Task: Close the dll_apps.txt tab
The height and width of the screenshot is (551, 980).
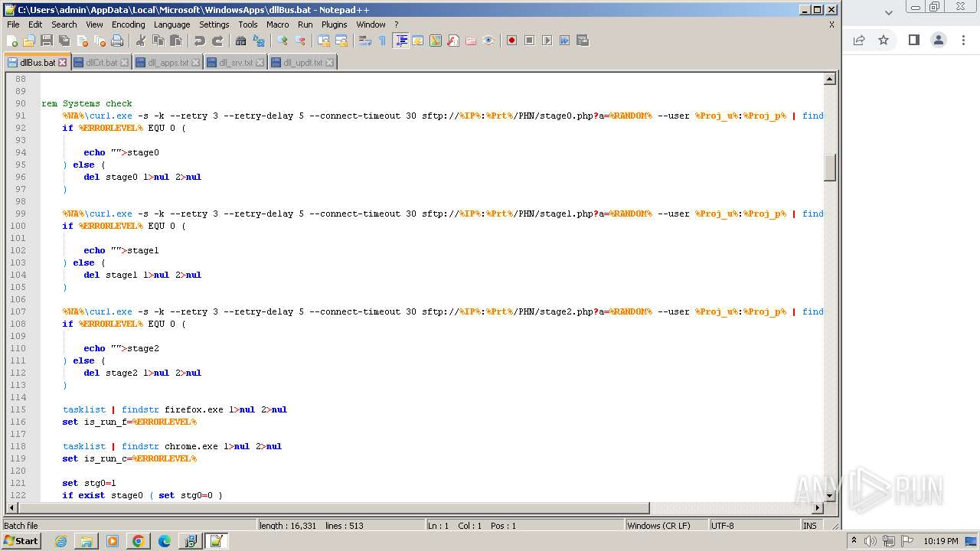Action: point(196,63)
